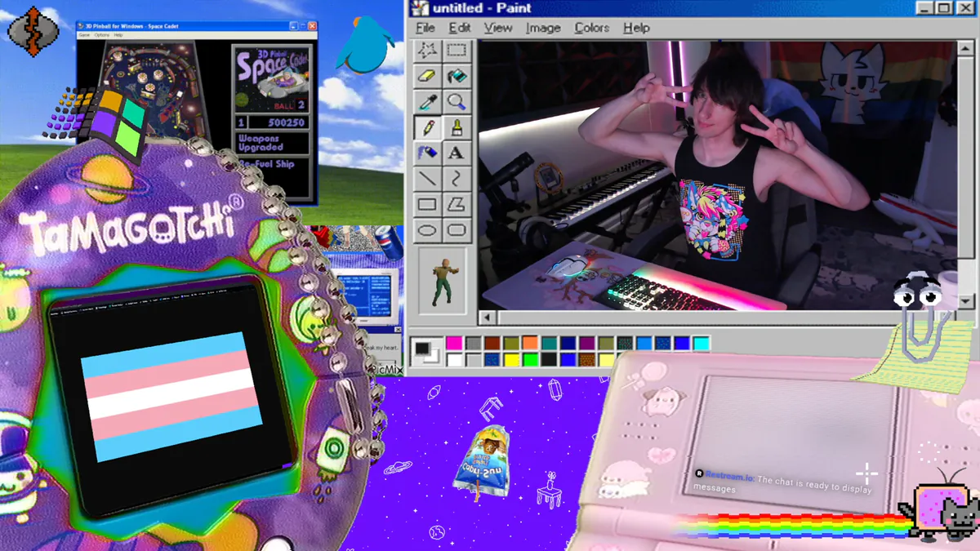The height and width of the screenshot is (551, 980).
Task: Switch to the Brush tool in Paint
Action: point(457,127)
